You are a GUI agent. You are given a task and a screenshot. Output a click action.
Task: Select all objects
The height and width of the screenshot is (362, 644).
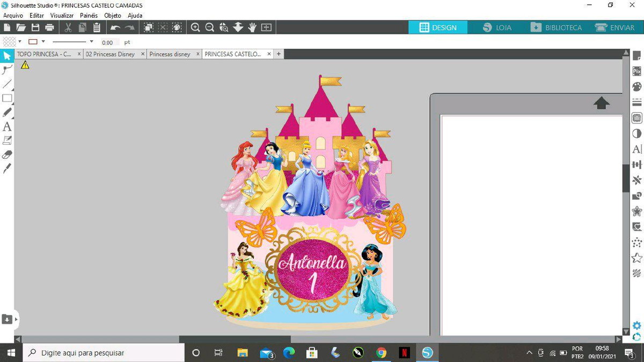tap(149, 27)
